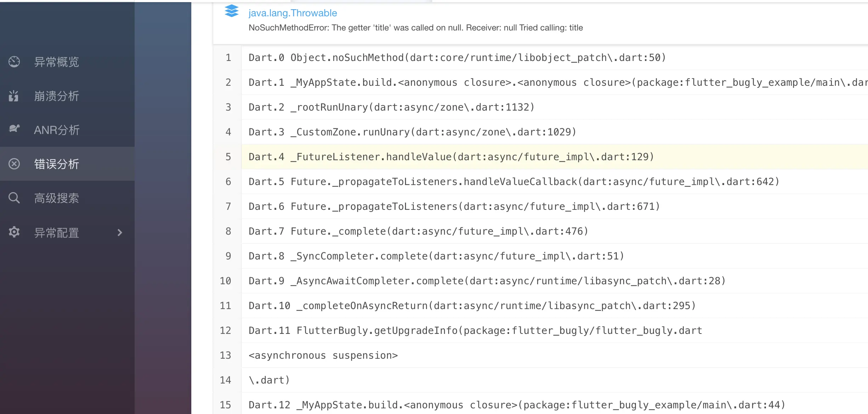
Task: Go to the ANR分析 section
Action: coord(57,130)
